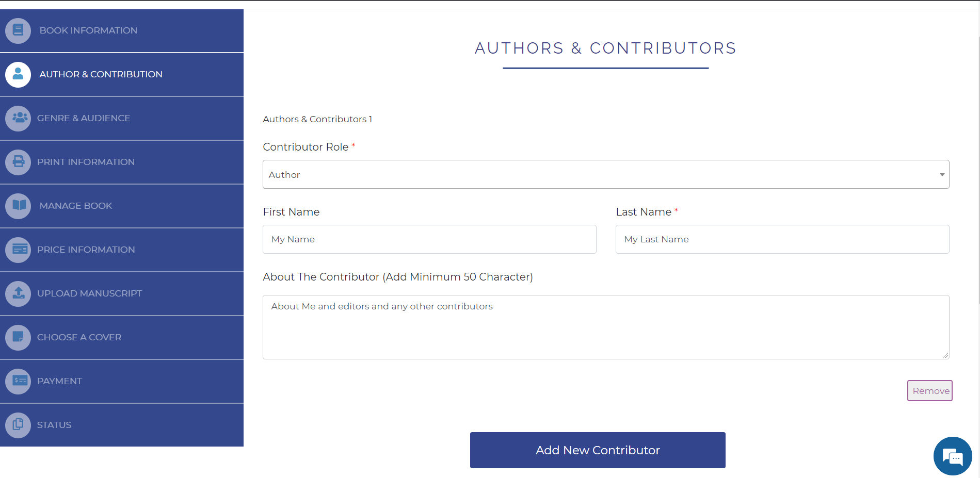Click the Status copy icon
Viewport: 980px width, 478px height.
pos(18,425)
